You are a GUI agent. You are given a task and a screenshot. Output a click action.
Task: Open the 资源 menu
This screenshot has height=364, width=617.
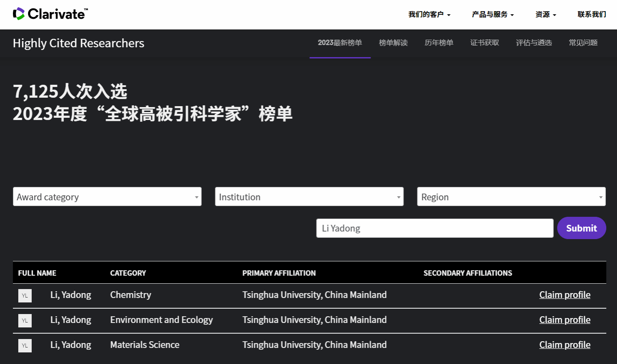(x=546, y=14)
